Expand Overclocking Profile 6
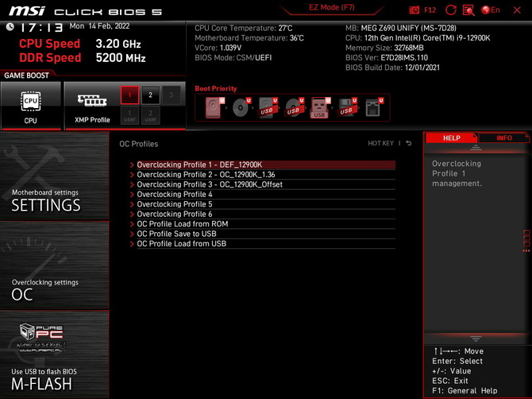 tap(266, 214)
